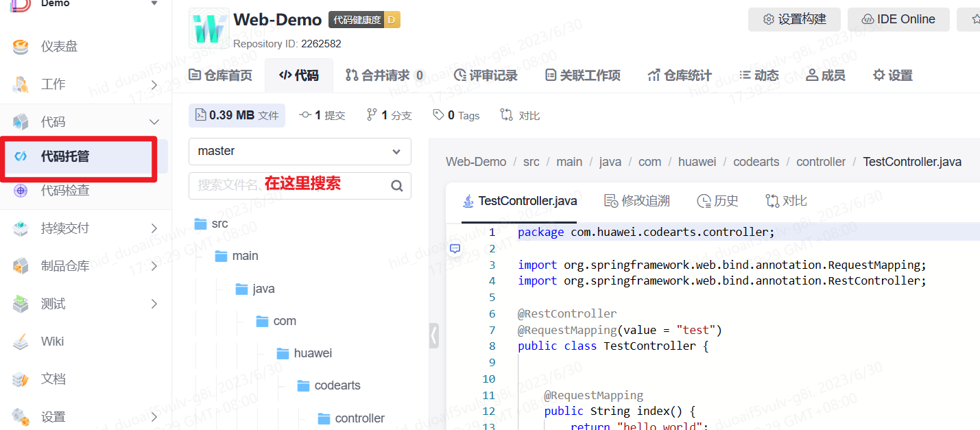Screen dimensions: 980x430
Task: Click the com folder icon in tree
Action: pos(262,321)
